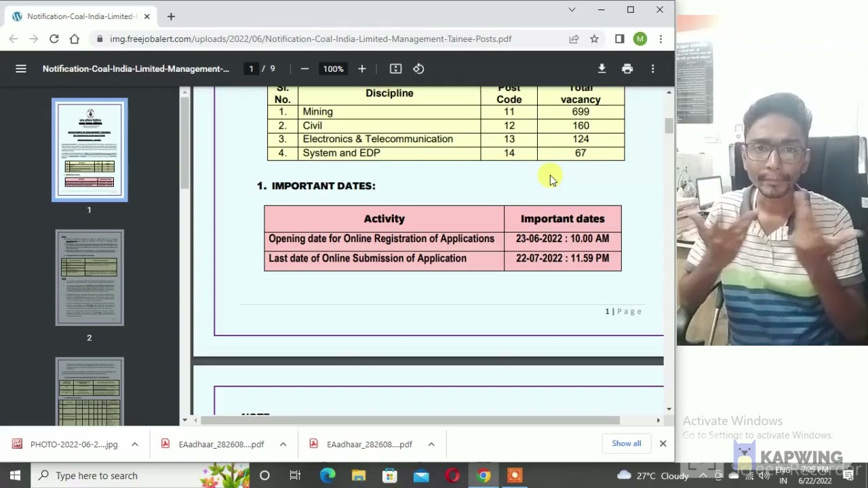Screen dimensions: 868x488
Task: Launch Microsoft Edge from taskbar
Action: tap(328, 475)
